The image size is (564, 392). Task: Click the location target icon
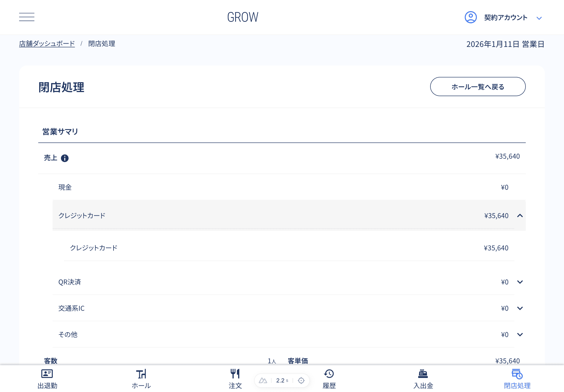coord(301,380)
